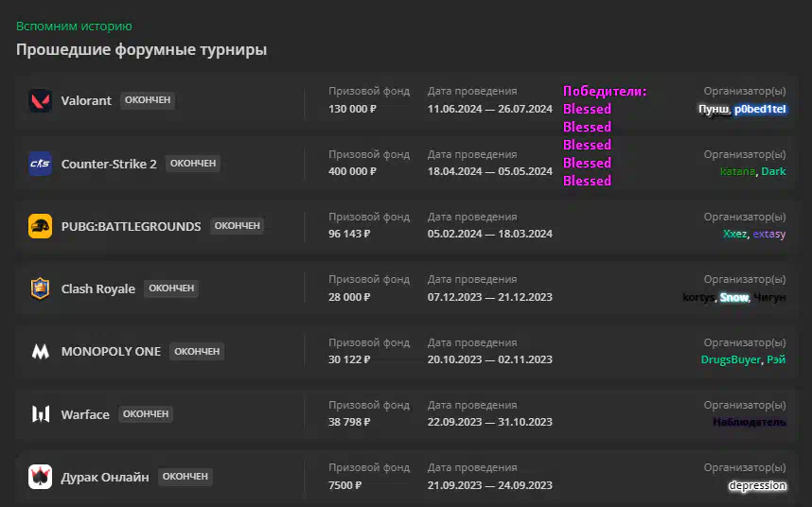
Task: Open the Warface tournament title
Action: (85, 414)
